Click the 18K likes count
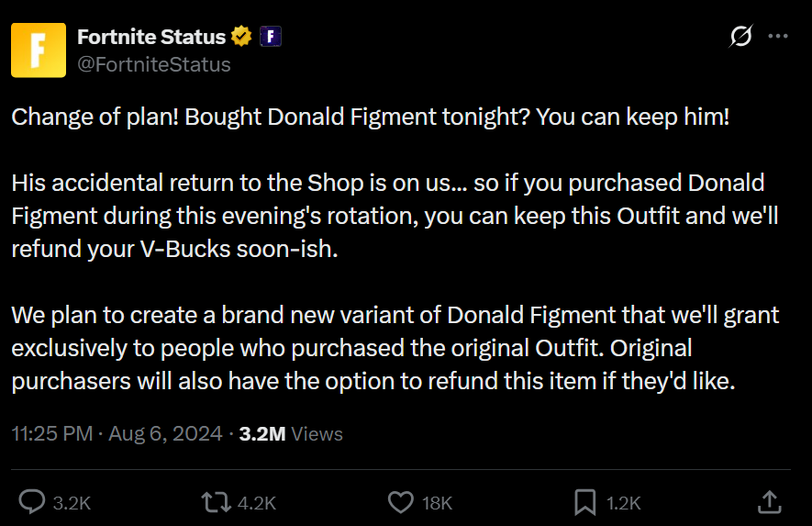Viewport: 812px width, 526px height. tap(437, 503)
